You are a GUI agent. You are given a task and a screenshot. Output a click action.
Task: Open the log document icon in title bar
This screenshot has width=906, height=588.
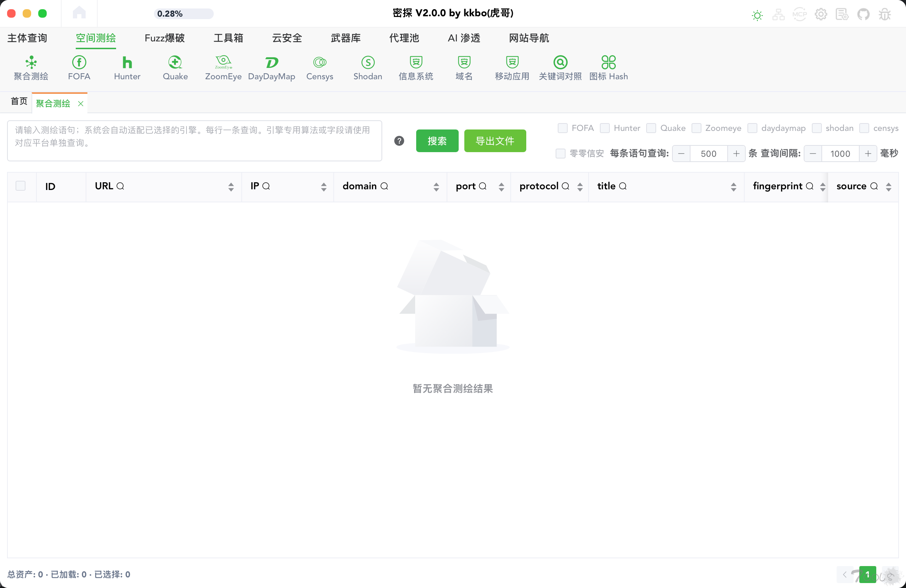click(x=842, y=15)
